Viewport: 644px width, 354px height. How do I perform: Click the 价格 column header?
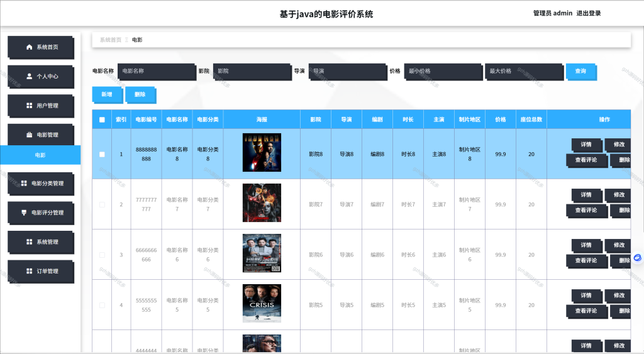(x=500, y=119)
